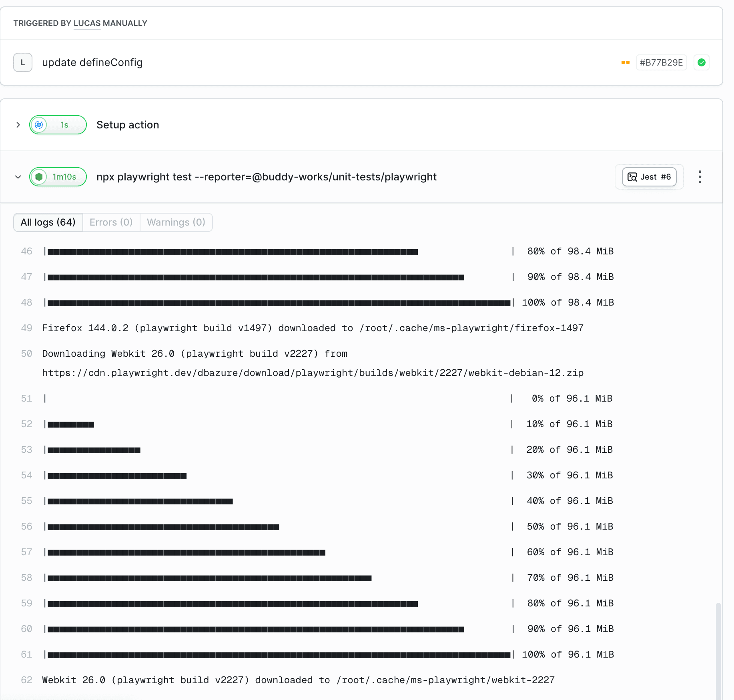Open the Jest #6 test report

pos(649,176)
